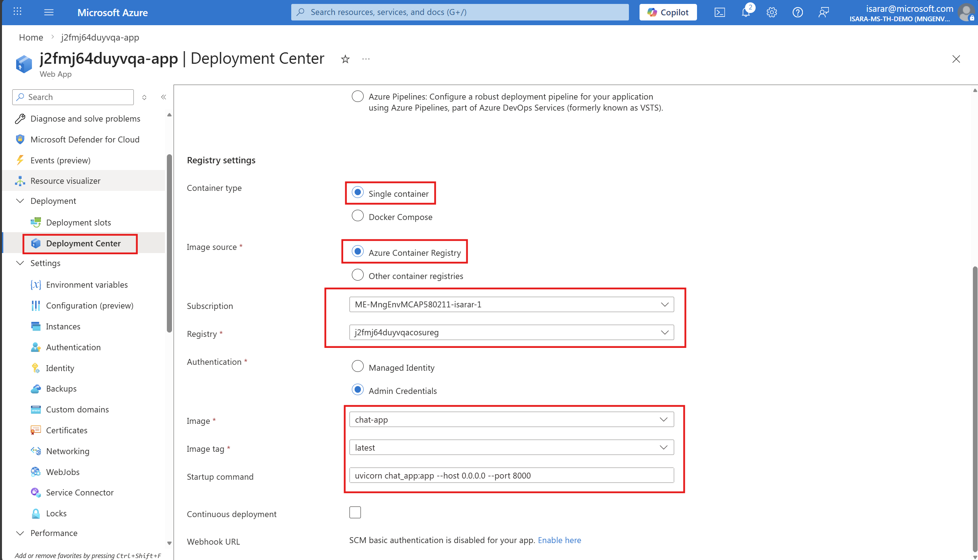978x560 pixels.
Task: Open the feedback icon in top bar
Action: [824, 12]
